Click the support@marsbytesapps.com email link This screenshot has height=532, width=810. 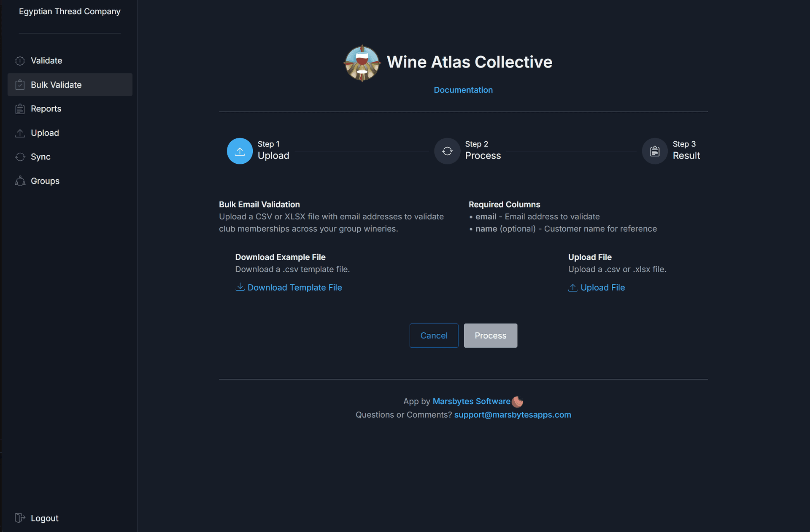[513, 415]
